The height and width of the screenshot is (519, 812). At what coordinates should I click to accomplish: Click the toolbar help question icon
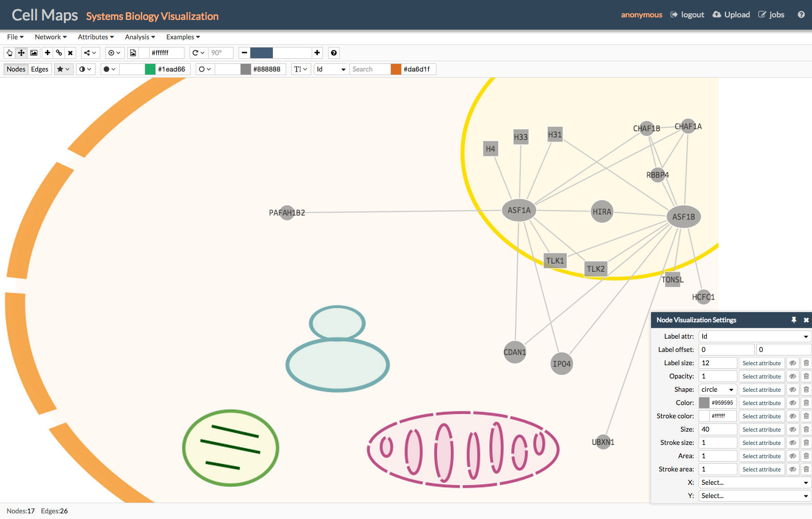click(x=334, y=53)
